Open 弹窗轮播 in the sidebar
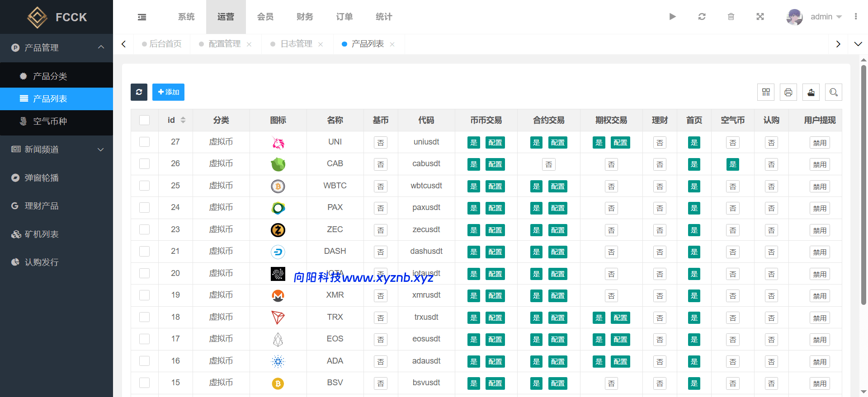The height and width of the screenshot is (397, 868). pyautogui.click(x=57, y=178)
